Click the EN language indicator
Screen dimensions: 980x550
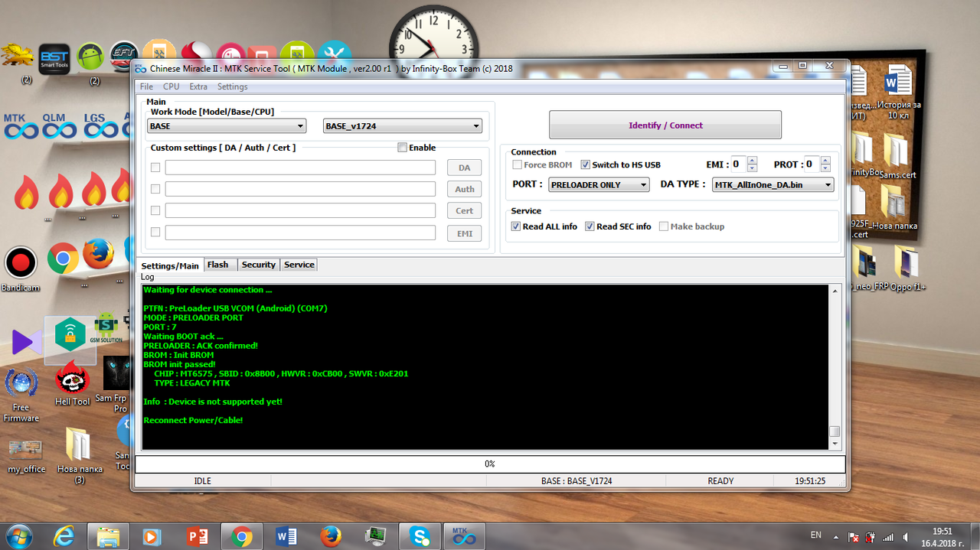point(816,535)
